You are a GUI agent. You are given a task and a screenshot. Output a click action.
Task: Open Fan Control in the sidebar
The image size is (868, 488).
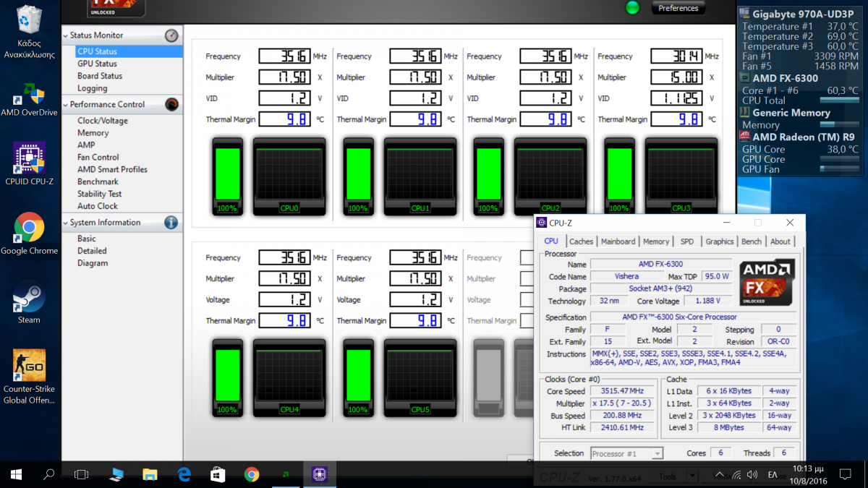click(x=98, y=157)
